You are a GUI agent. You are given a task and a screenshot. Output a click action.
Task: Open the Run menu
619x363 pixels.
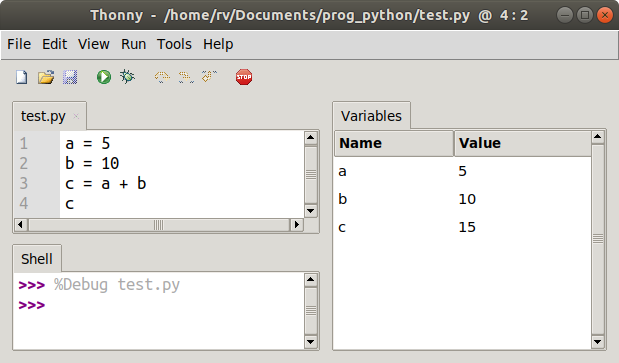click(x=133, y=44)
